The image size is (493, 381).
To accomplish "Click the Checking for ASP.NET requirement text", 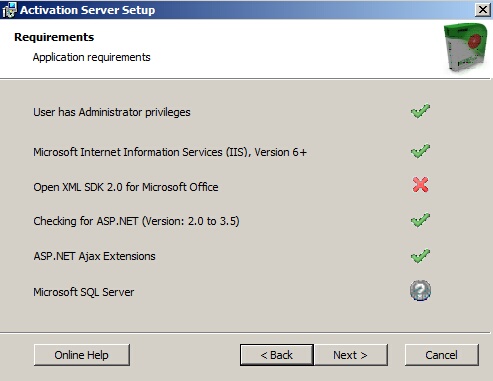I will click(136, 221).
